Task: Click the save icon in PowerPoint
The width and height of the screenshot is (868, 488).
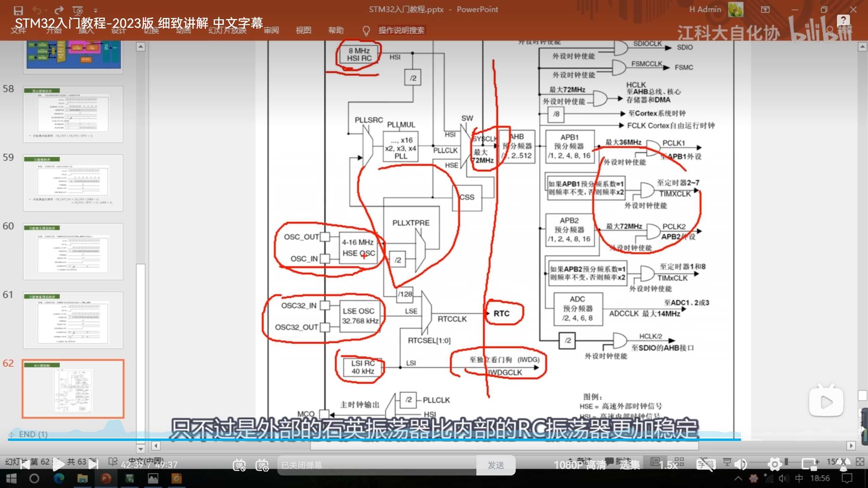Action: tap(18, 11)
